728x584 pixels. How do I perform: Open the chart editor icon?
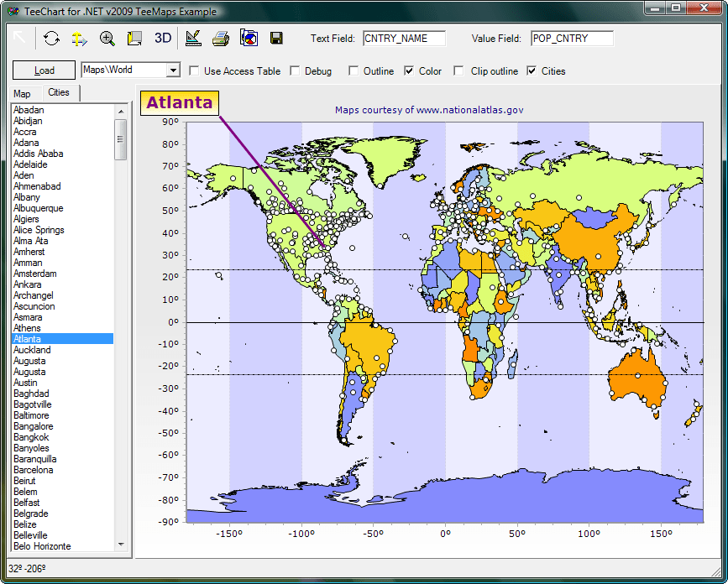(x=192, y=38)
